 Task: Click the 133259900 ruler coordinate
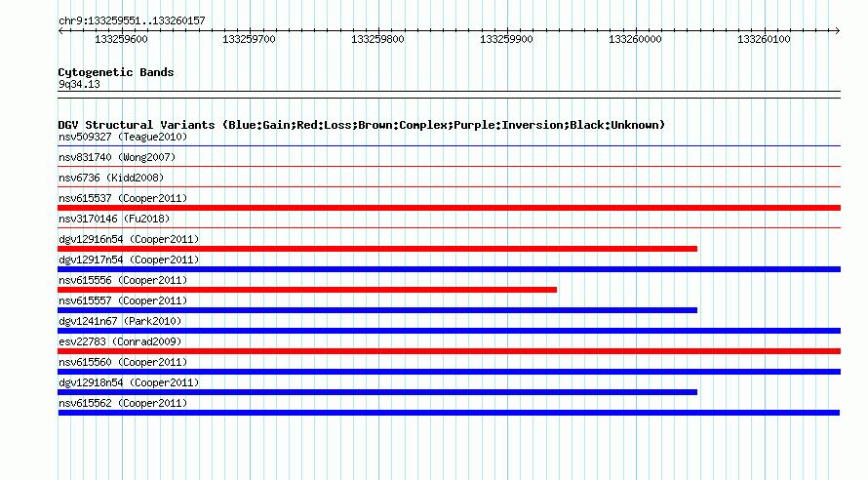point(506,39)
